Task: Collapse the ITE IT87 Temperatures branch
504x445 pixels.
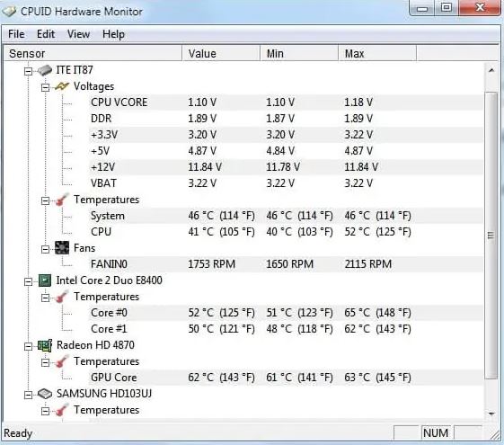Action: click(x=45, y=200)
